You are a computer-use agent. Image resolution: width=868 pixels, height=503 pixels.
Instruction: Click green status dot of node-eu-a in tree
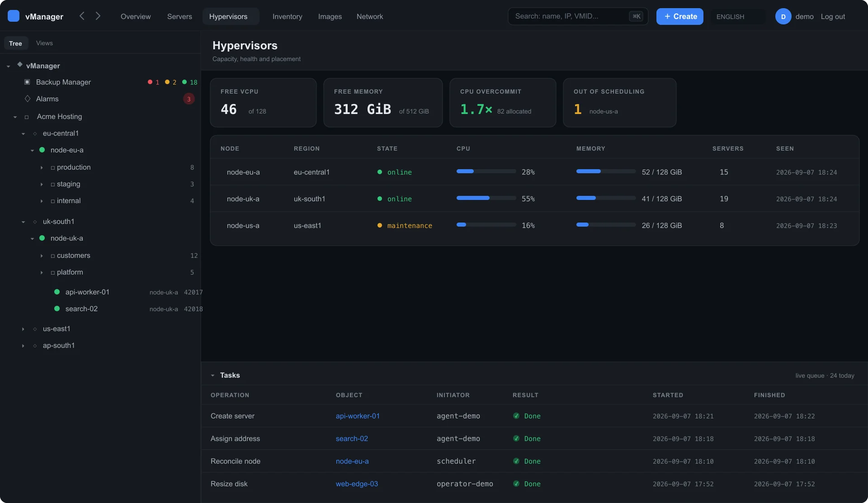(x=42, y=150)
